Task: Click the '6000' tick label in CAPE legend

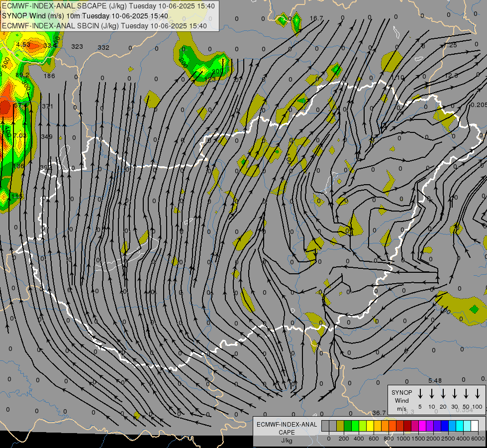Action: coord(478,439)
